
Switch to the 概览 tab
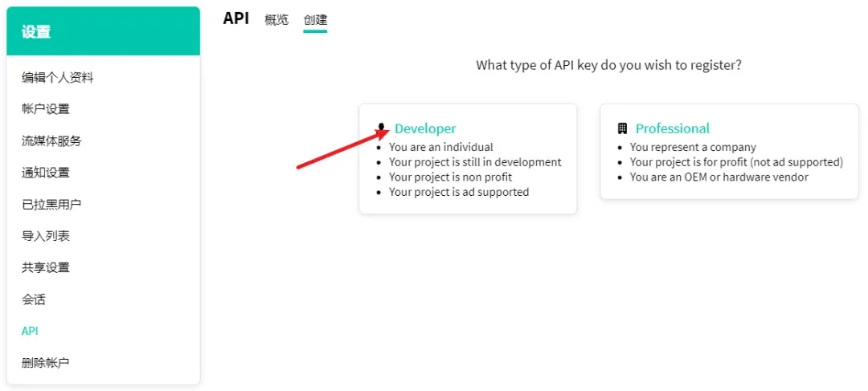(276, 20)
